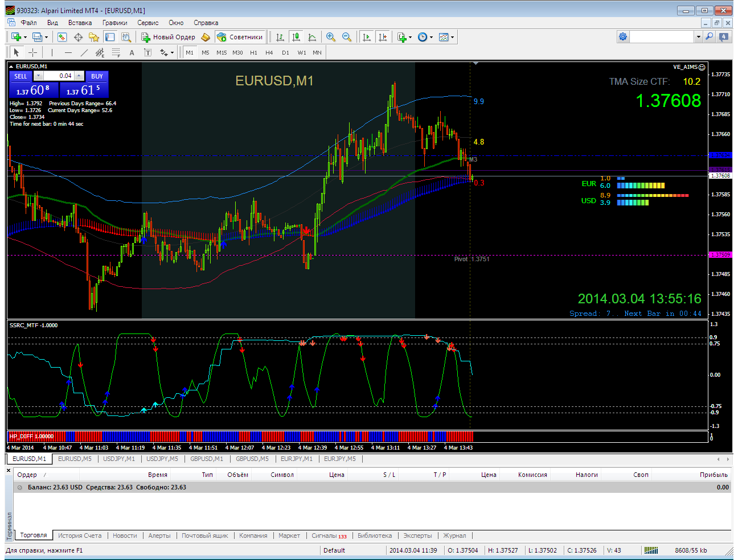
Task: Select the W1 timeframe
Action: pos(302,52)
